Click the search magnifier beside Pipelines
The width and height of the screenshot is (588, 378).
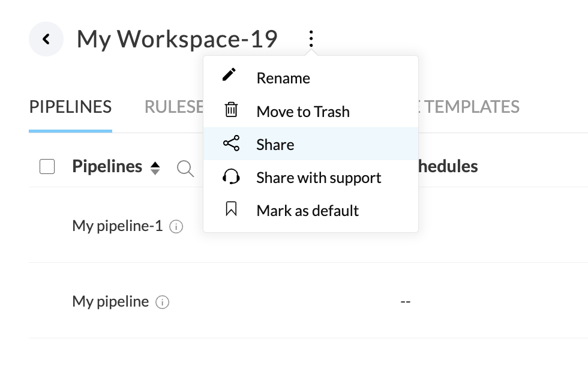[x=185, y=169]
